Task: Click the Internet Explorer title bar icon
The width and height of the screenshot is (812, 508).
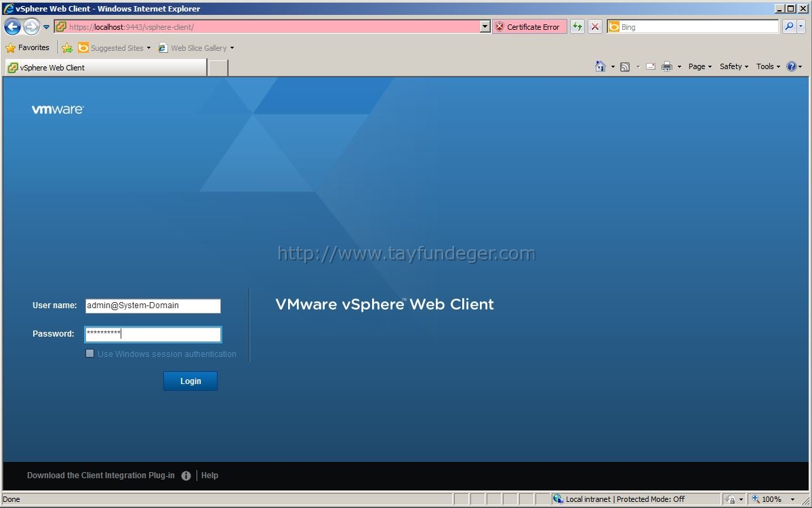Action: click(x=8, y=8)
